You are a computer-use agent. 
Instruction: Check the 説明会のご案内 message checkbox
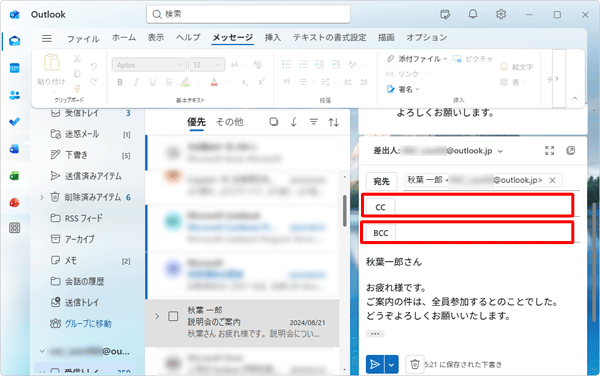coord(173,316)
